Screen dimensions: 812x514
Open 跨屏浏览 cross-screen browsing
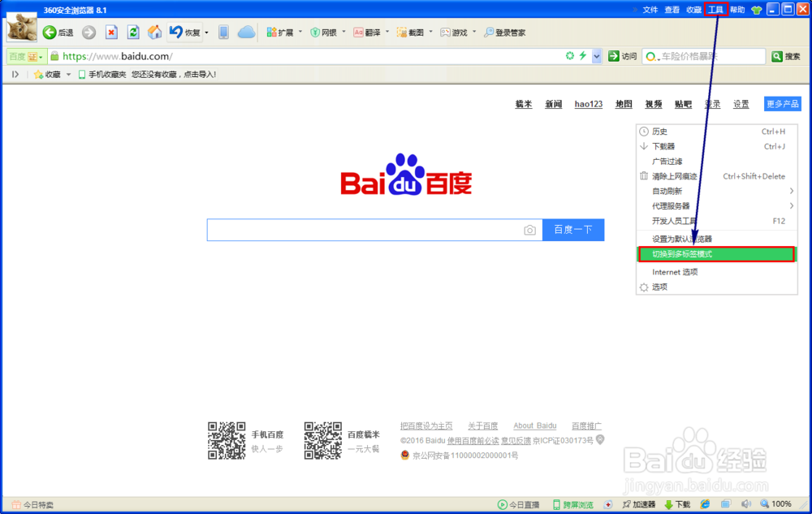click(572, 504)
